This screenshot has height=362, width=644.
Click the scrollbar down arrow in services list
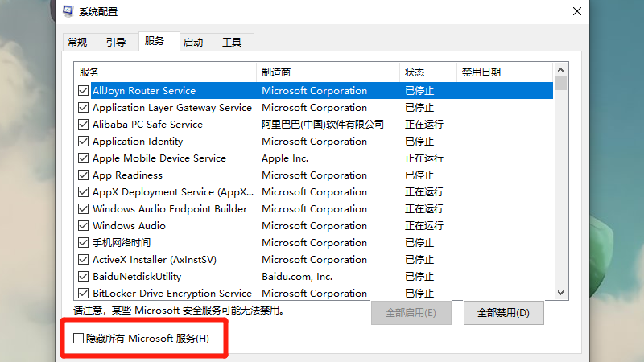[x=561, y=294]
